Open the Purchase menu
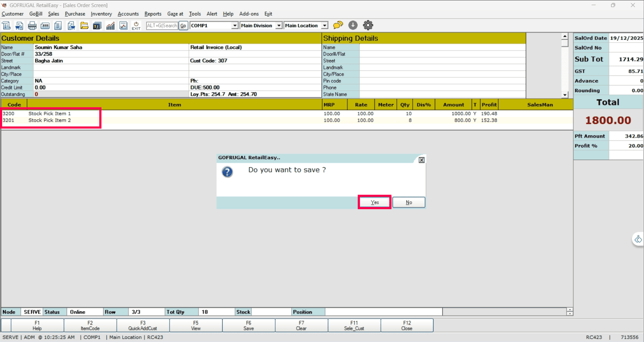 click(x=75, y=14)
